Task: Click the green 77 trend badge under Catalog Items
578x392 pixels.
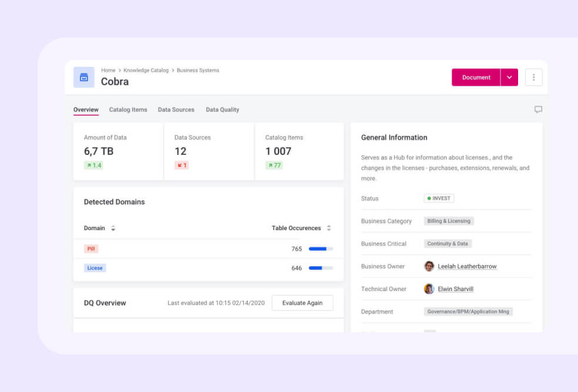Action: coord(274,165)
